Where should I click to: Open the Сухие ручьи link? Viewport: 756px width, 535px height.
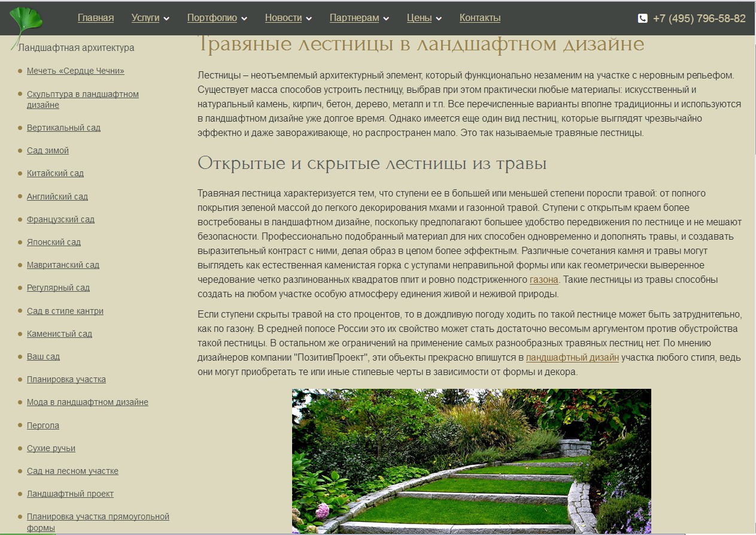[x=51, y=448]
